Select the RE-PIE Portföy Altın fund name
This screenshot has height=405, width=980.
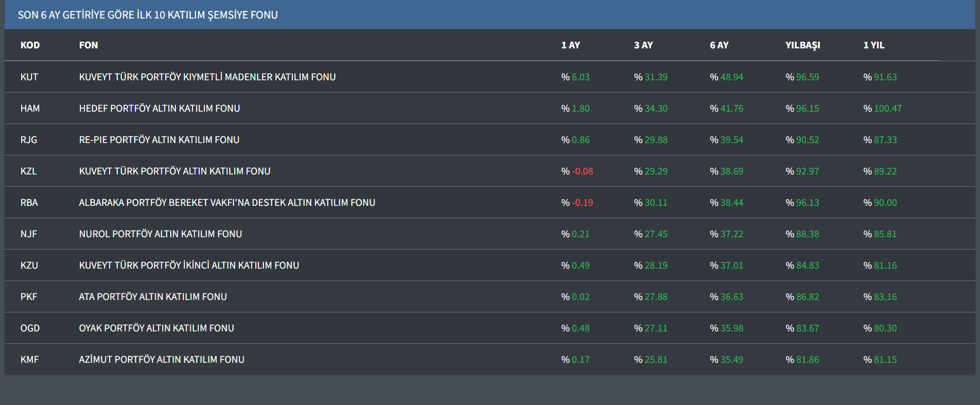(x=159, y=140)
